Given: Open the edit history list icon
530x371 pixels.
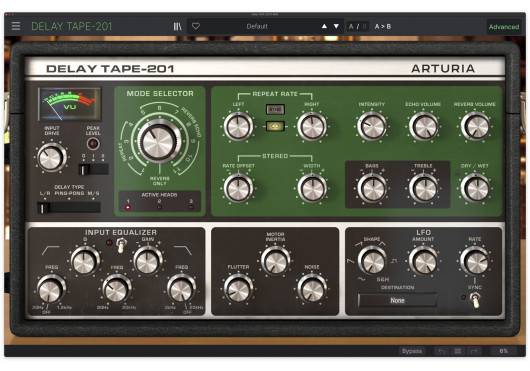Looking at the screenshot, I should tap(458, 351).
